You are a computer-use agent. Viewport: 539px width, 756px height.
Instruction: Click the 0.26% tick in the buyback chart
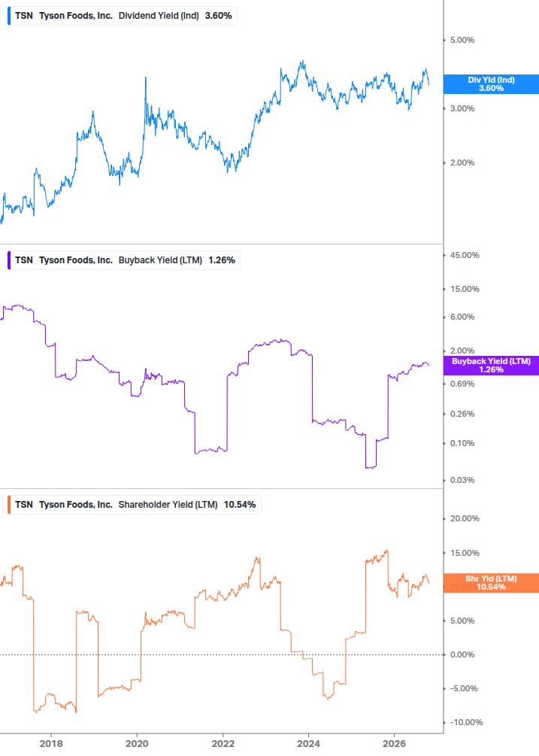point(462,414)
